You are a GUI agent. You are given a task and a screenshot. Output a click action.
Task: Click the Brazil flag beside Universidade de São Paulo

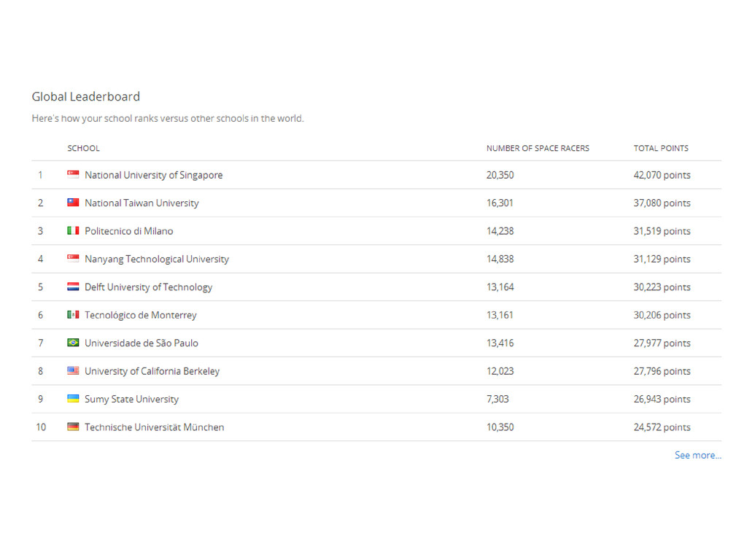[73, 343]
